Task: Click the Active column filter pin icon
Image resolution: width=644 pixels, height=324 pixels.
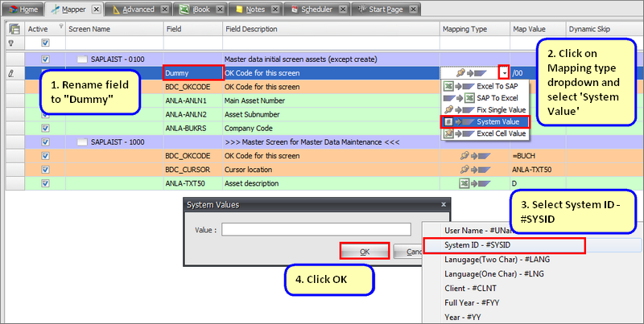Action: tap(10, 43)
